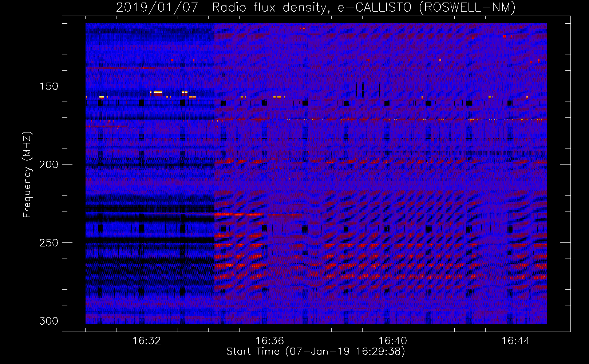Screen dimensions: 589x364
Task: Click the '16:44' time tick label
Action: click(x=516, y=341)
